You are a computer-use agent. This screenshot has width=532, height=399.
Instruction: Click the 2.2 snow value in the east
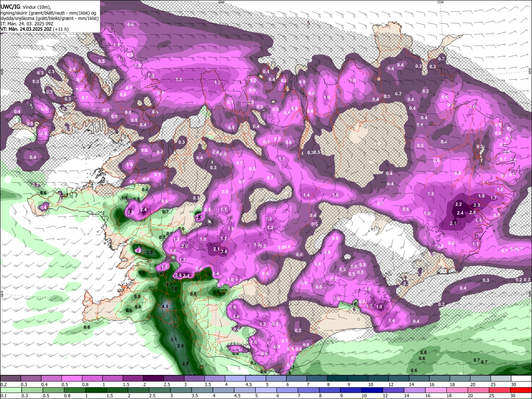click(x=459, y=204)
